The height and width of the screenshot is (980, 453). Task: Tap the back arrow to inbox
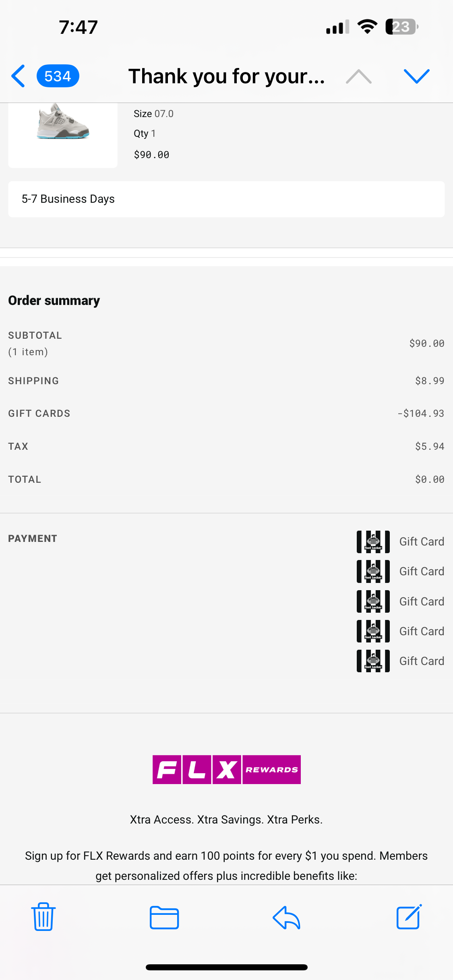[x=19, y=76]
